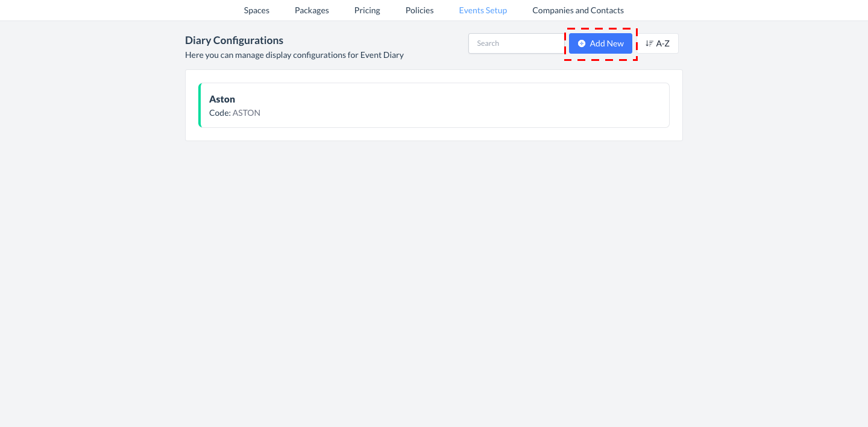Open Companies and Contacts tab
868x427 pixels.
click(577, 10)
